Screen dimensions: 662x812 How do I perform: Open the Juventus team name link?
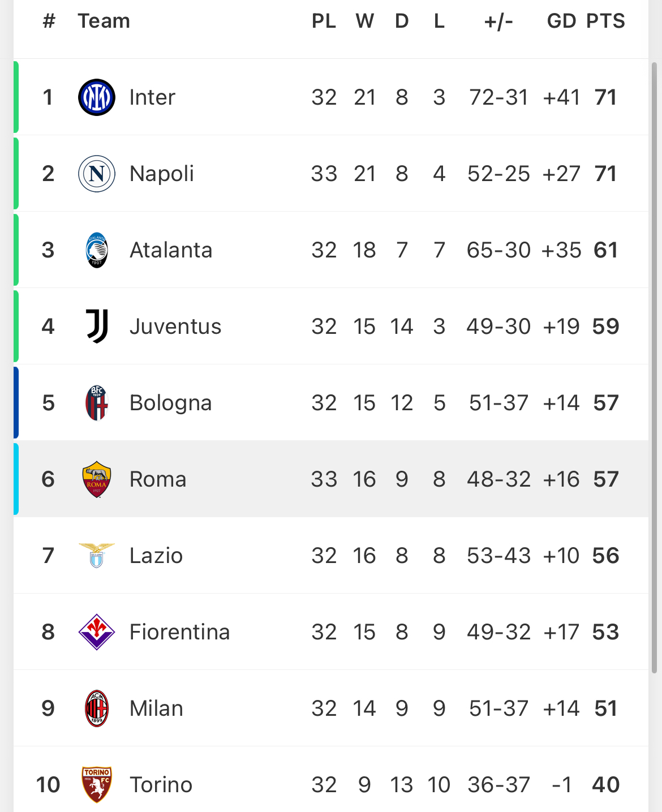point(175,326)
